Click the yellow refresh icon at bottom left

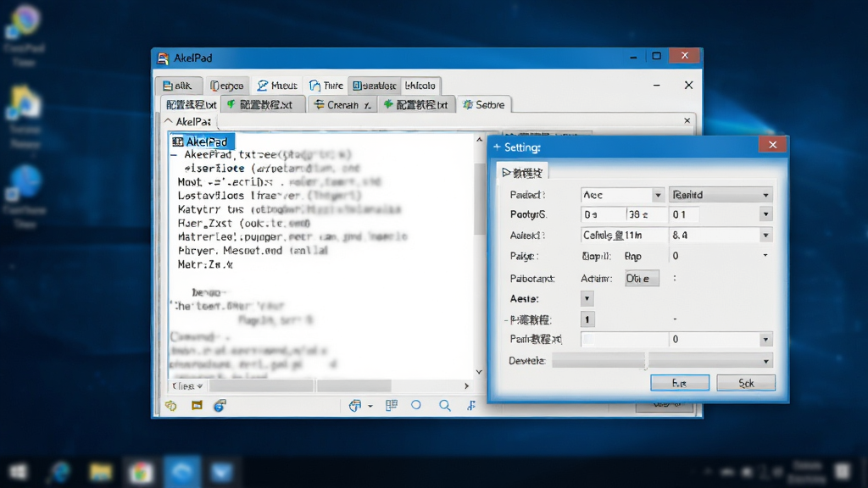click(x=171, y=406)
